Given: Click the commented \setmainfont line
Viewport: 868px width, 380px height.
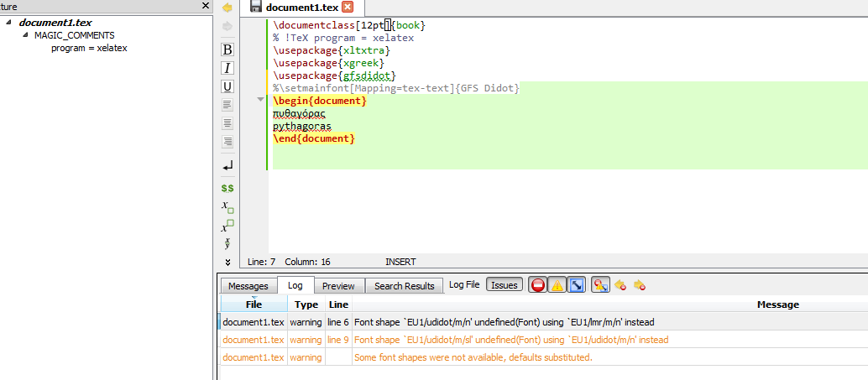Looking at the screenshot, I should point(395,89).
